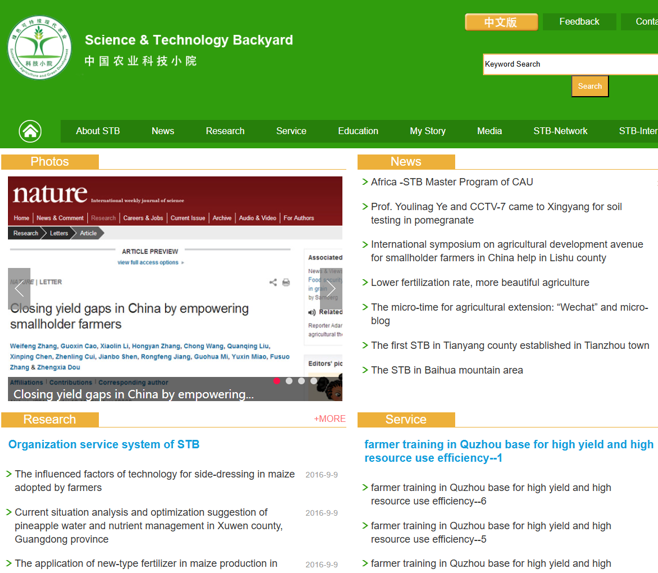
Task: Select the second carousel dot
Action: point(289,381)
